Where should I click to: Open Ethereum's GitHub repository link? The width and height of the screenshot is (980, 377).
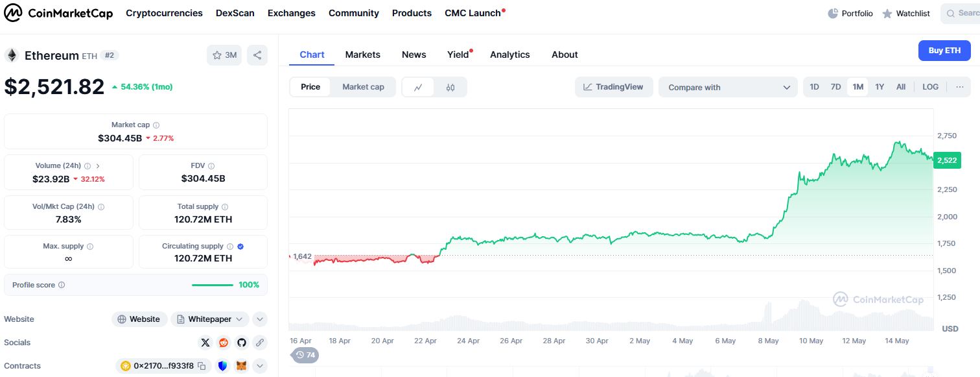tap(242, 342)
